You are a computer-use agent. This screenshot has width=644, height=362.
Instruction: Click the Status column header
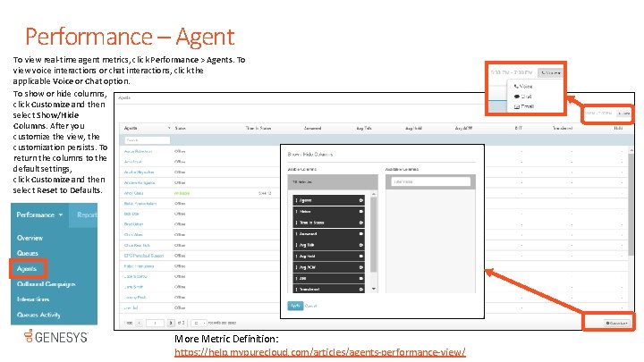point(181,128)
